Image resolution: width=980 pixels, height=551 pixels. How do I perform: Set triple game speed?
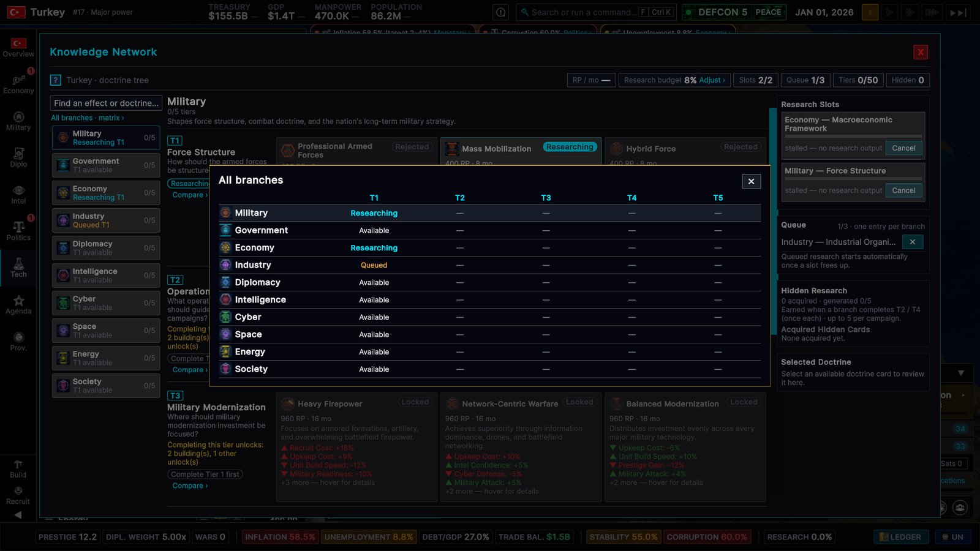[x=932, y=12]
